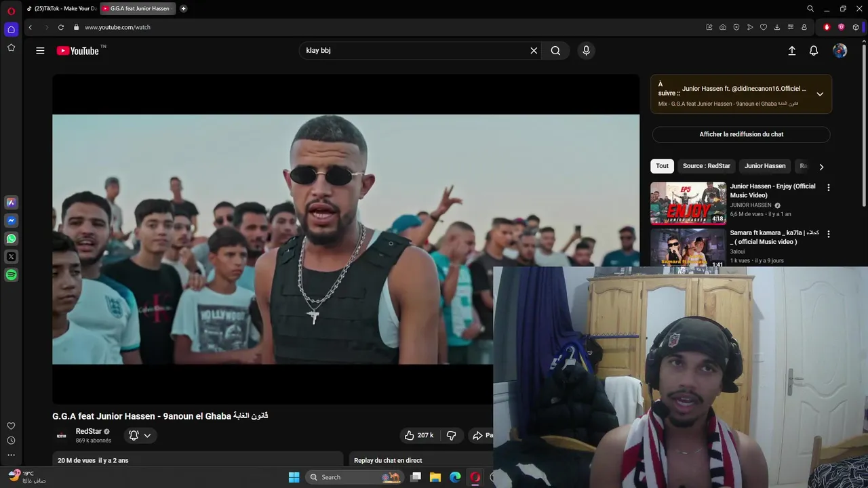
Task: Open YouTube notifications bell
Action: (814, 51)
